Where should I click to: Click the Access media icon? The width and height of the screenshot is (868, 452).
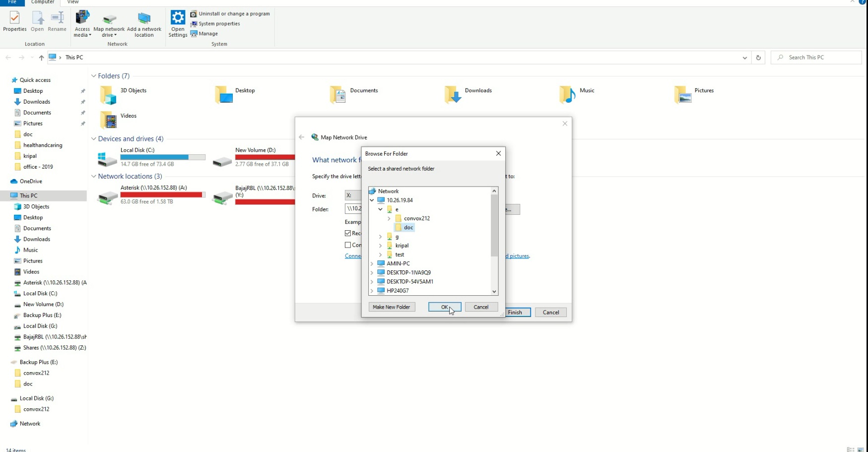(x=82, y=19)
